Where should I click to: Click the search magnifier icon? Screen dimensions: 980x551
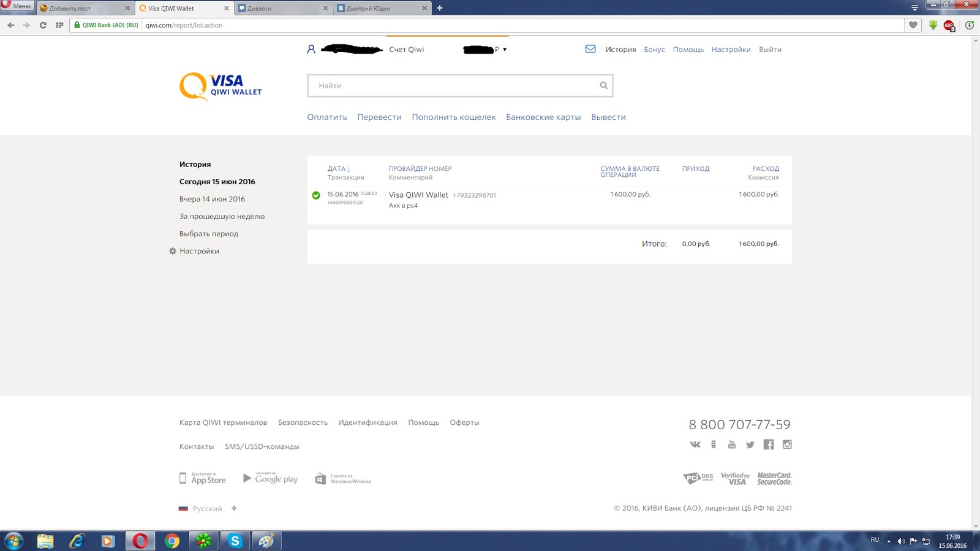[x=603, y=86]
